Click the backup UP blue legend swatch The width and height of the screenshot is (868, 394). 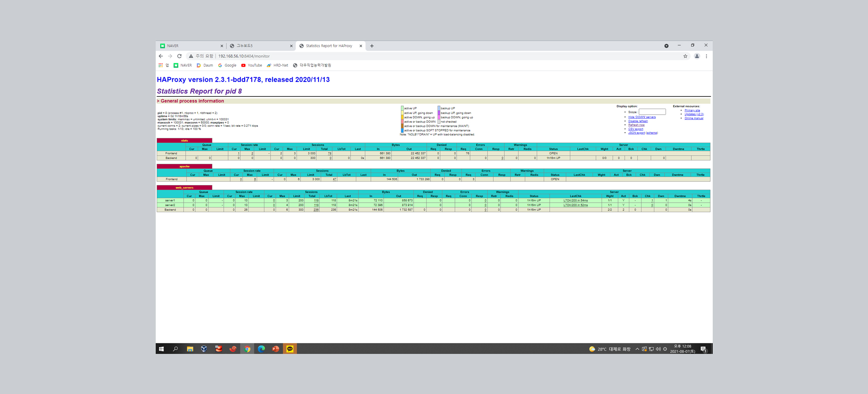[439, 108]
